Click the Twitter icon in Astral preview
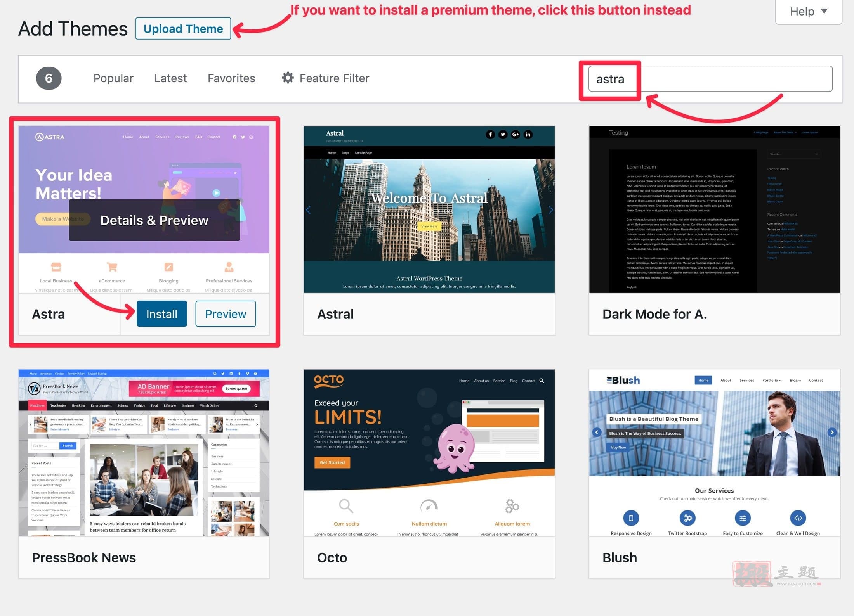The height and width of the screenshot is (616, 854). [x=503, y=135]
